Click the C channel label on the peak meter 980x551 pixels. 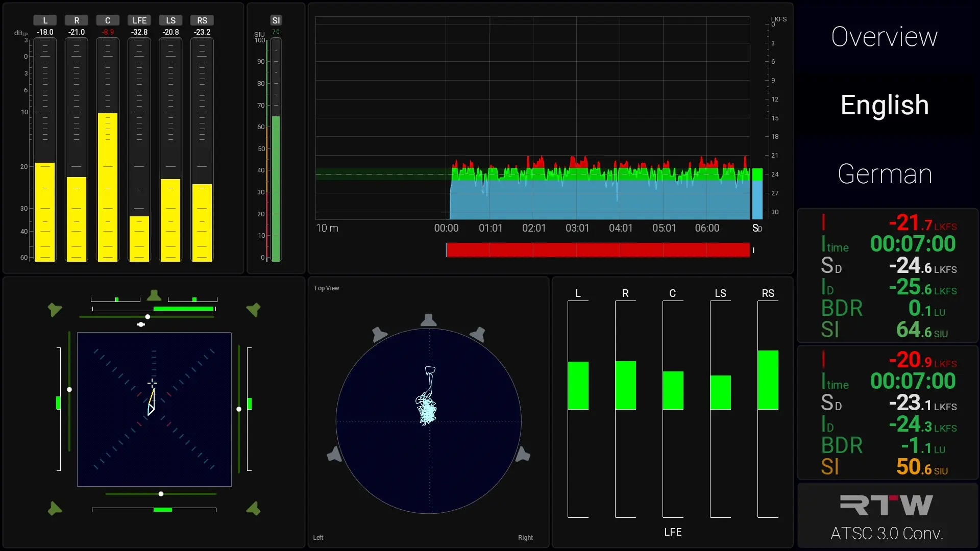(108, 20)
